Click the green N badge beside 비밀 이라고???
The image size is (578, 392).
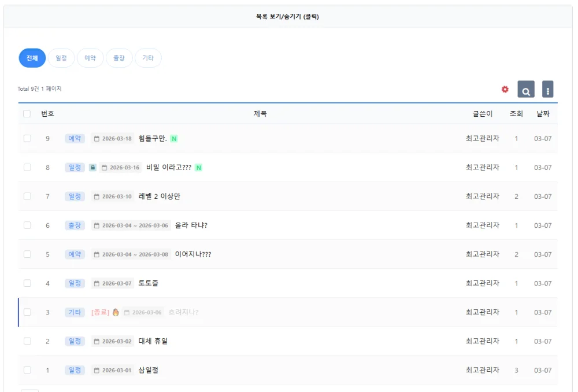pyautogui.click(x=198, y=168)
